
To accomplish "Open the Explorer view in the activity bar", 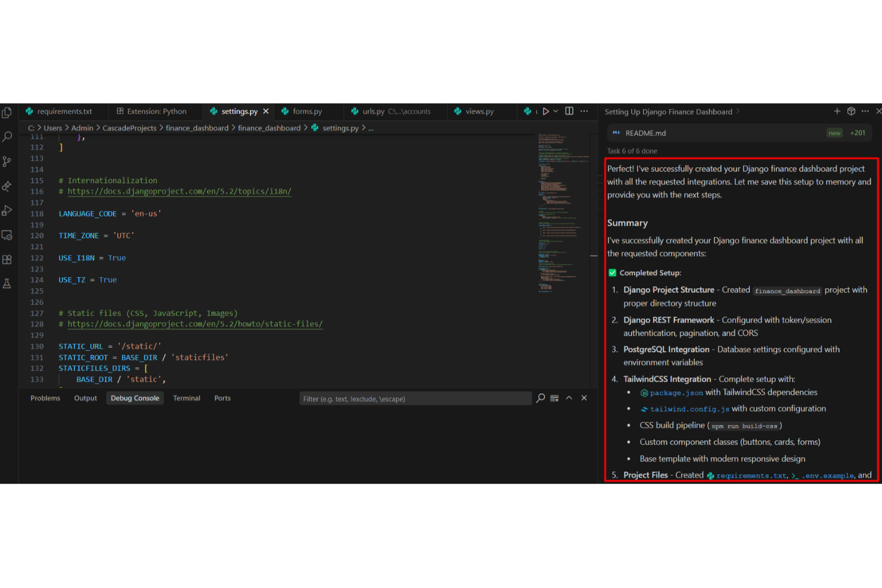I will [x=7, y=113].
